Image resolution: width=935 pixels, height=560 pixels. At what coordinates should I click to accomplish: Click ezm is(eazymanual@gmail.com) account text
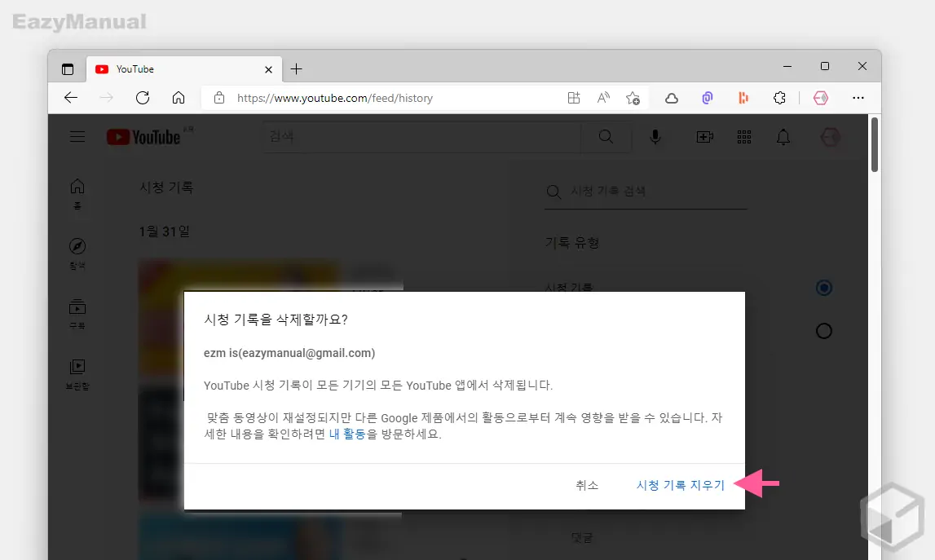tap(289, 353)
